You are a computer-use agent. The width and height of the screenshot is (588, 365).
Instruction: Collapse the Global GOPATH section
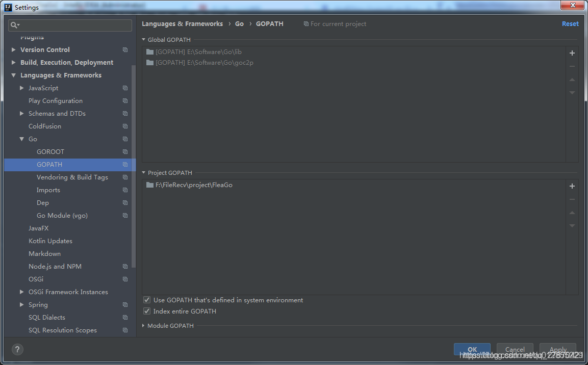[x=144, y=39]
